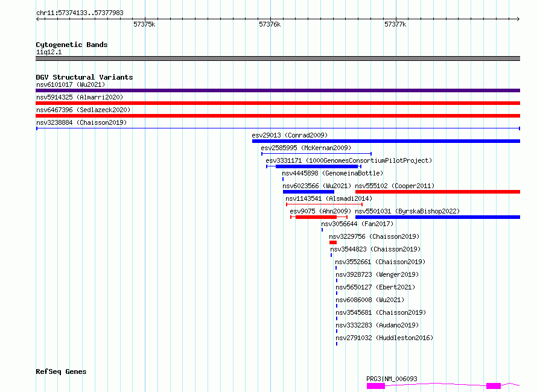Screen dimensions: 537x392
Task: Click the small red nsv3229756 bar
Action: tap(333, 242)
